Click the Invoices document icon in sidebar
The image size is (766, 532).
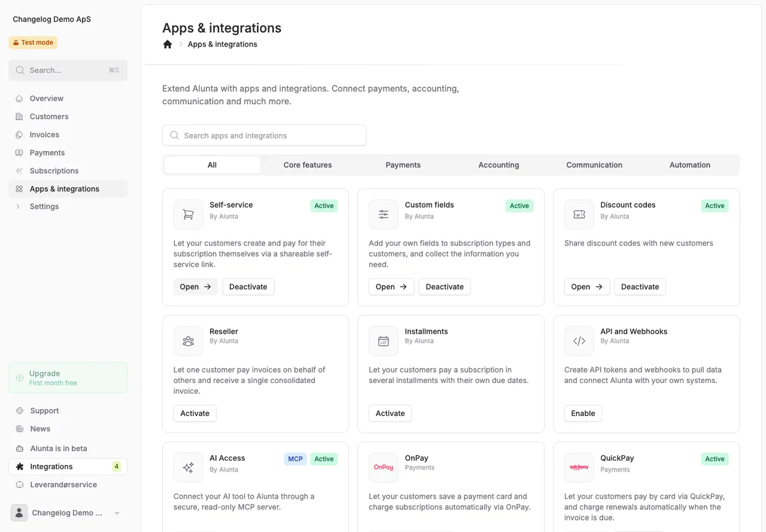pyautogui.click(x=19, y=135)
